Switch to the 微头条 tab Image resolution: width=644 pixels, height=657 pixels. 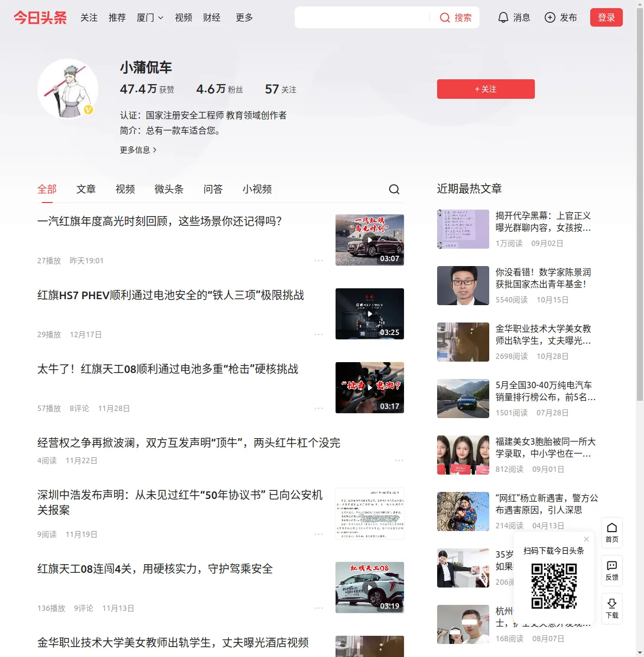coord(169,189)
